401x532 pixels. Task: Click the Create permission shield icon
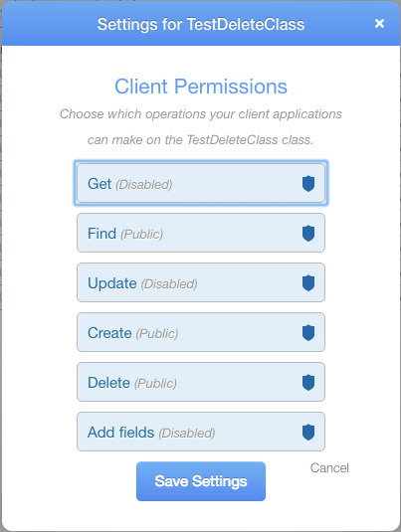[x=308, y=332]
